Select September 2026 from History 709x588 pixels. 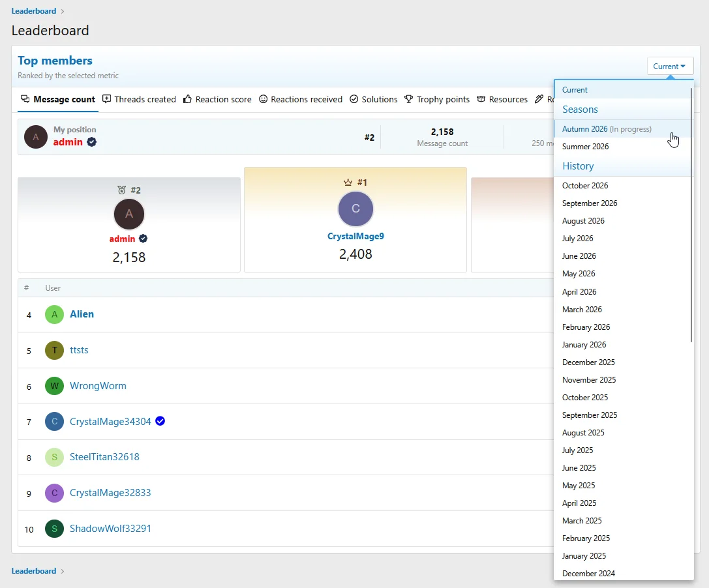624,203
